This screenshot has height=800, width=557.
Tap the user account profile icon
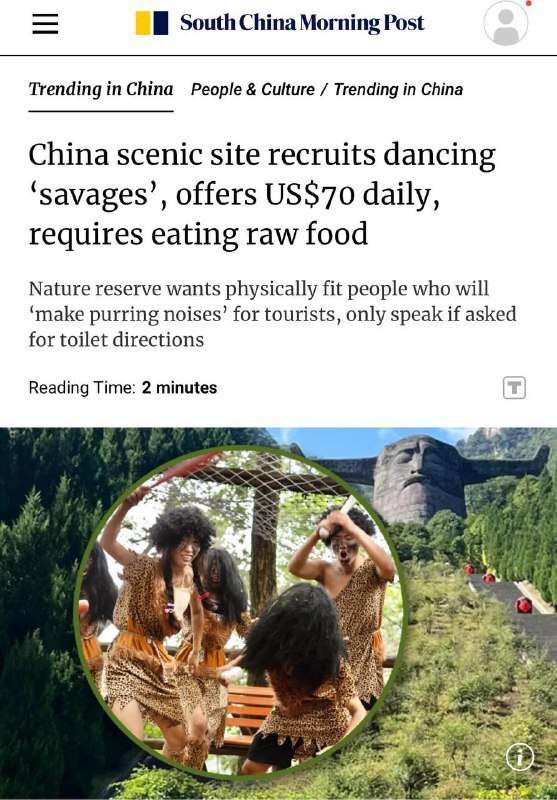click(505, 23)
